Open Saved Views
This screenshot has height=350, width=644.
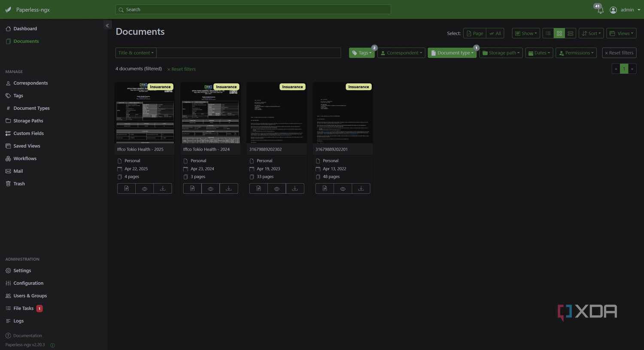pyautogui.click(x=27, y=146)
